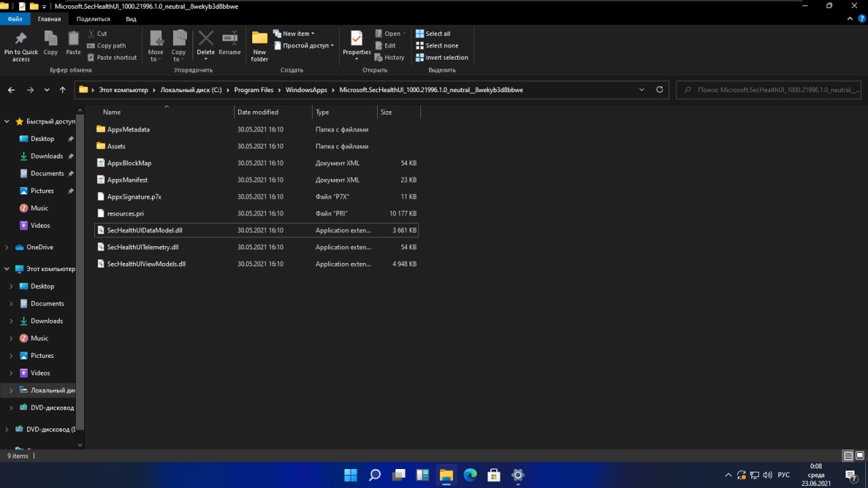The height and width of the screenshot is (488, 868).
Task: Select SecHealthUIDataModel.dll
Action: pyautogui.click(x=144, y=230)
